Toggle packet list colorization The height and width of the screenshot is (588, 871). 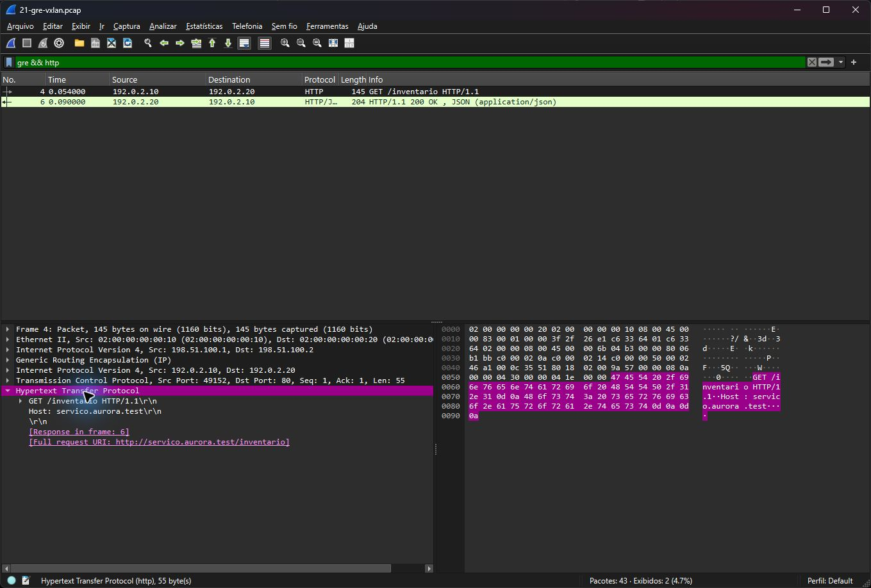[x=265, y=43]
